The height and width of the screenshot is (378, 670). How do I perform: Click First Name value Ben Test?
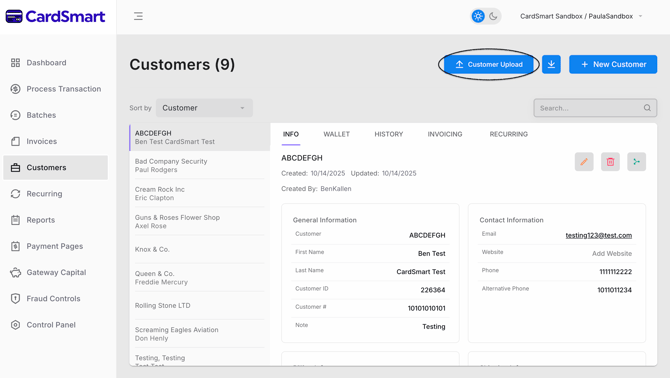click(432, 254)
